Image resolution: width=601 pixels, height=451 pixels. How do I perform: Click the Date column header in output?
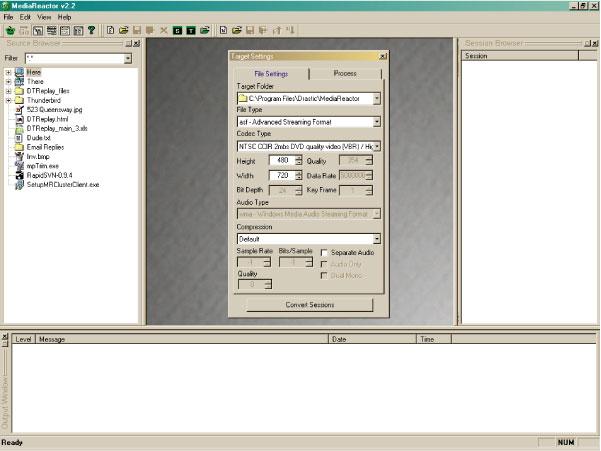pos(372,339)
